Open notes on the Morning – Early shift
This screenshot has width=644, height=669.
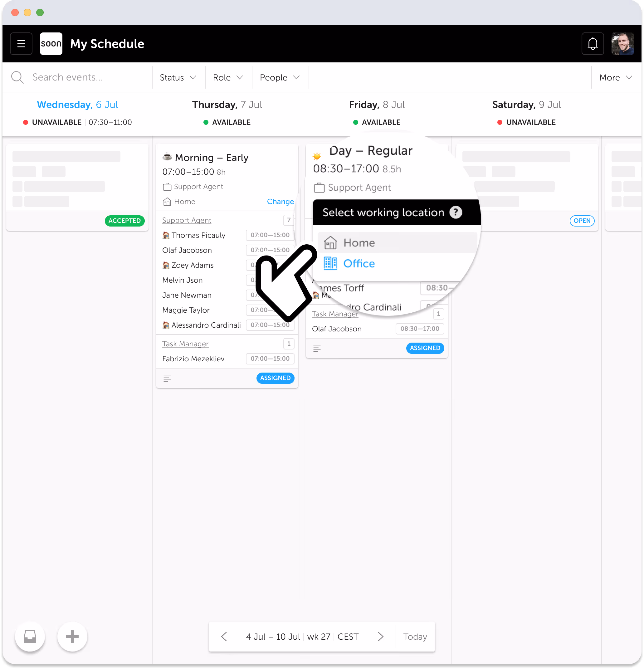(167, 378)
